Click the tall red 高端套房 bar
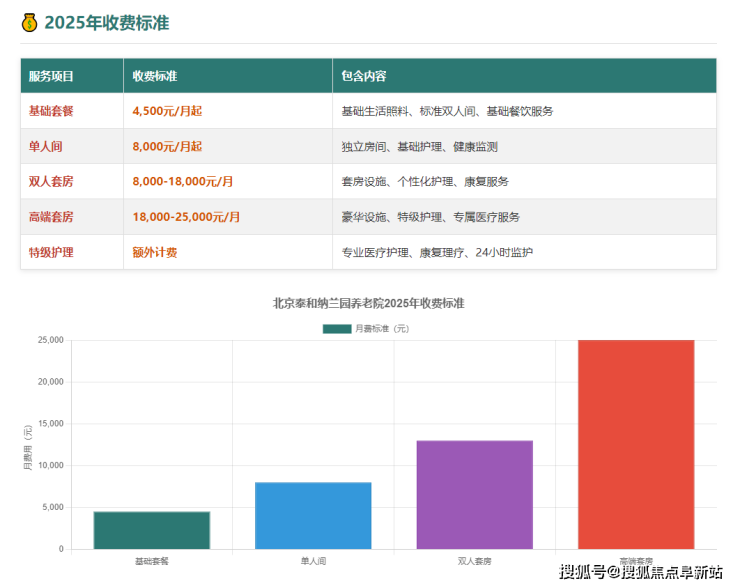This screenshot has width=740, height=588. point(636,444)
